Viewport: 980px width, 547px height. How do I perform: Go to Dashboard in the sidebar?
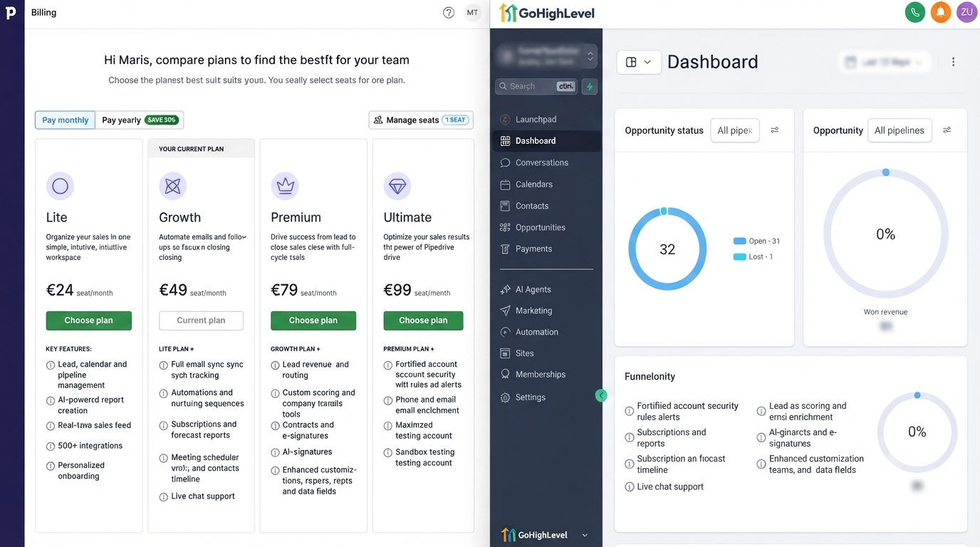(x=546, y=141)
